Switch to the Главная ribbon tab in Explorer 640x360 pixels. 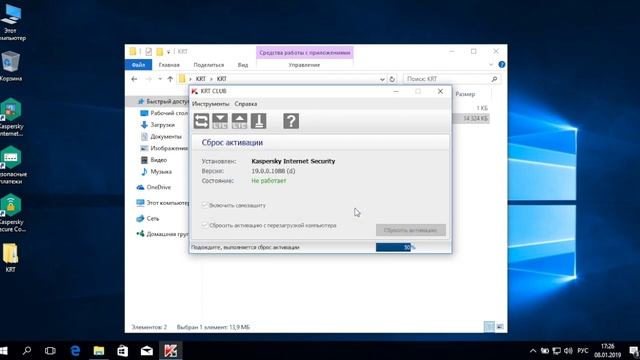pos(169,65)
